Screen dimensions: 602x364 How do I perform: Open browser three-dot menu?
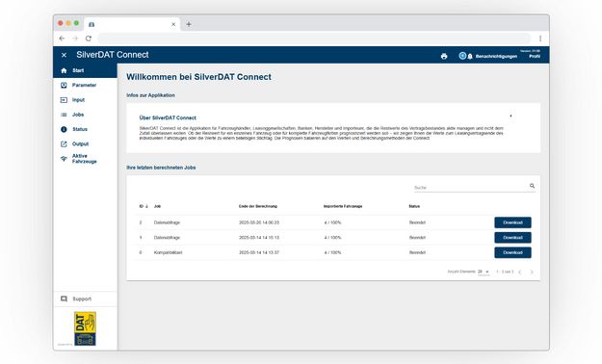540,39
